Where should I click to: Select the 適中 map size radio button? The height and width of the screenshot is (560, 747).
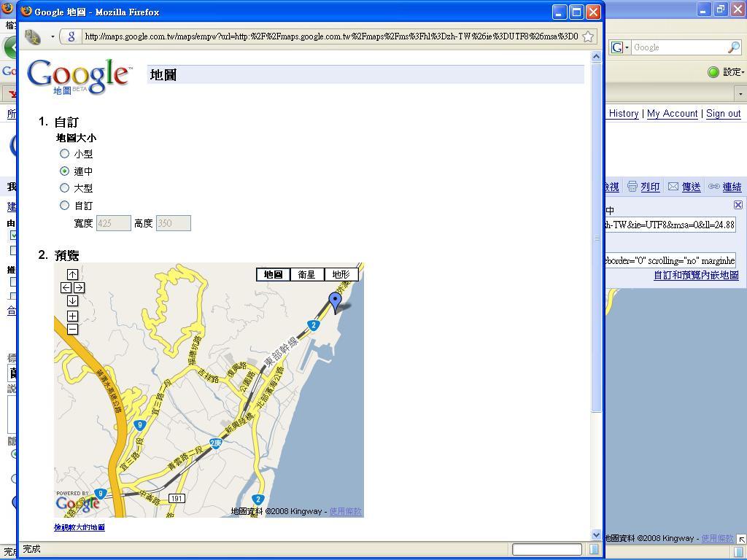[x=65, y=171]
